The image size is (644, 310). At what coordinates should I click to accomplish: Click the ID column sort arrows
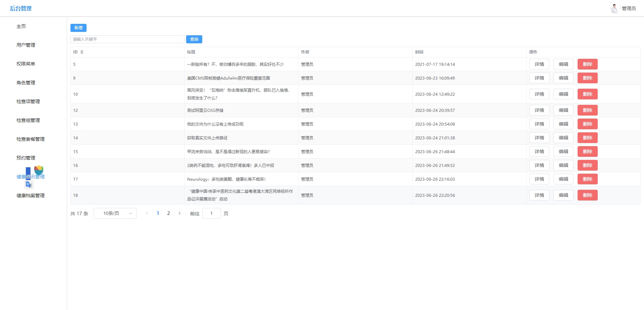coord(82,52)
